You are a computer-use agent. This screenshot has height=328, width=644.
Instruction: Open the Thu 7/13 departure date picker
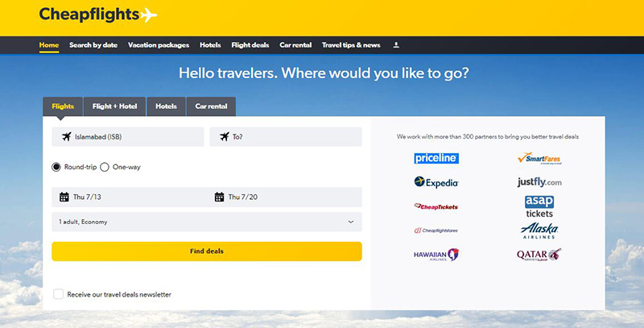pos(129,197)
